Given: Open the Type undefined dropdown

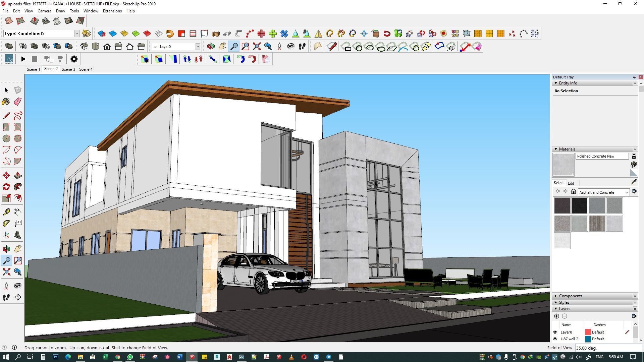Looking at the screenshot, I should point(76,34).
